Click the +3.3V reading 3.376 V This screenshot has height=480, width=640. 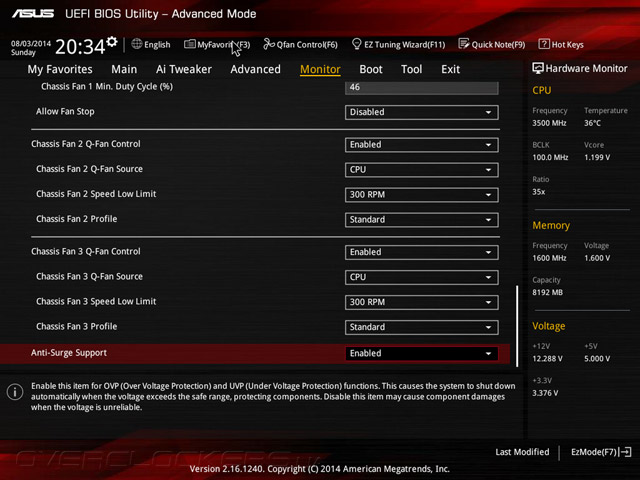(545, 393)
